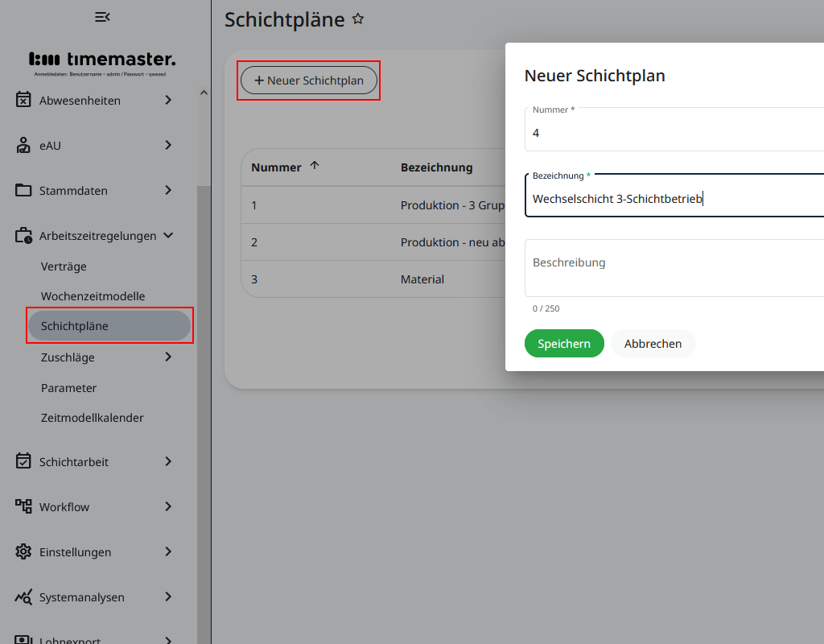Click the Stammdaten folder icon
Viewport: 824px width, 644px height.
[22, 191]
